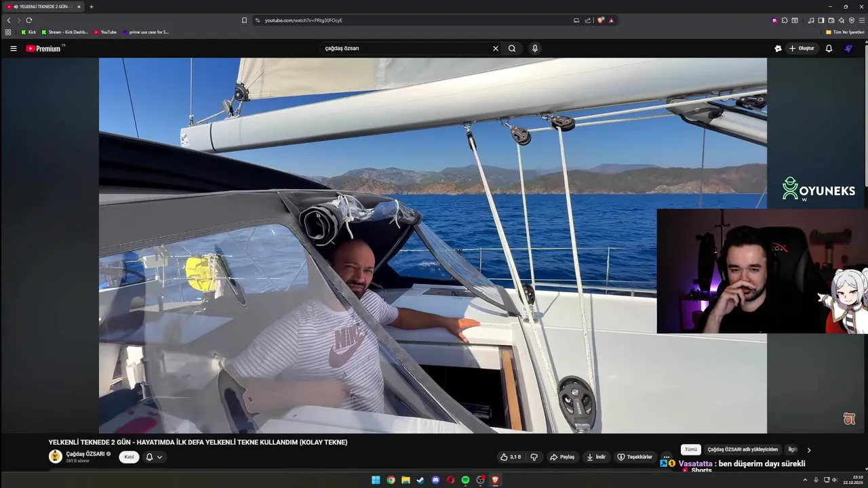Send thanks via Teşekkürler button
Screen dimensions: 868x488
tap(635, 457)
